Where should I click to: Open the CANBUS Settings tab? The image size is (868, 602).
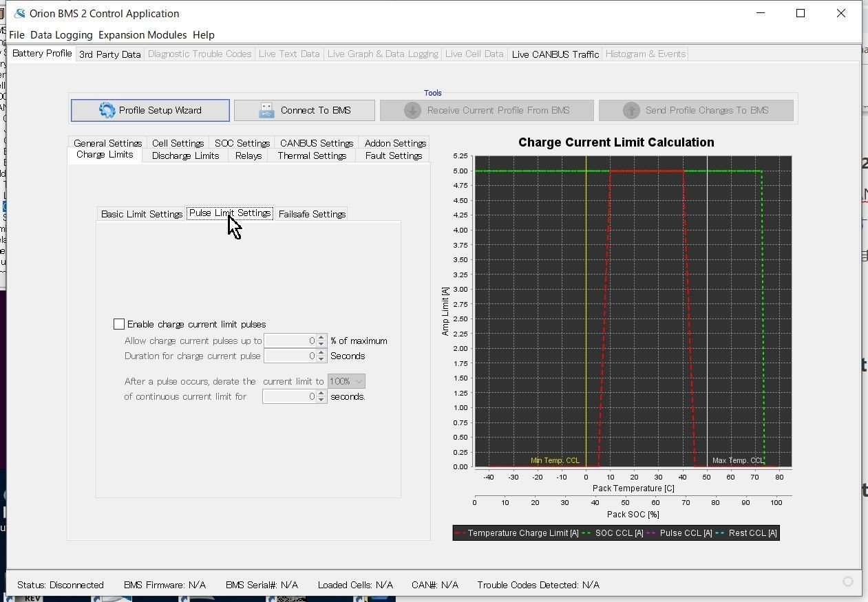(x=317, y=143)
